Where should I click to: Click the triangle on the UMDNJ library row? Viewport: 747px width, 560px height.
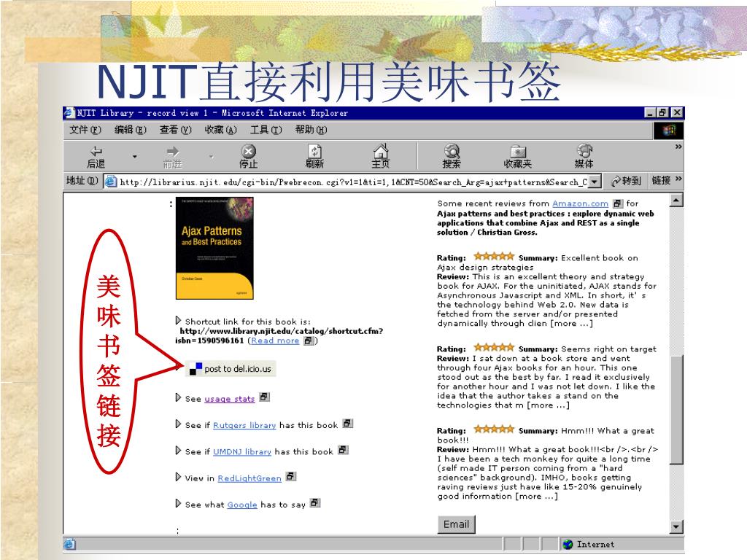pos(178,451)
